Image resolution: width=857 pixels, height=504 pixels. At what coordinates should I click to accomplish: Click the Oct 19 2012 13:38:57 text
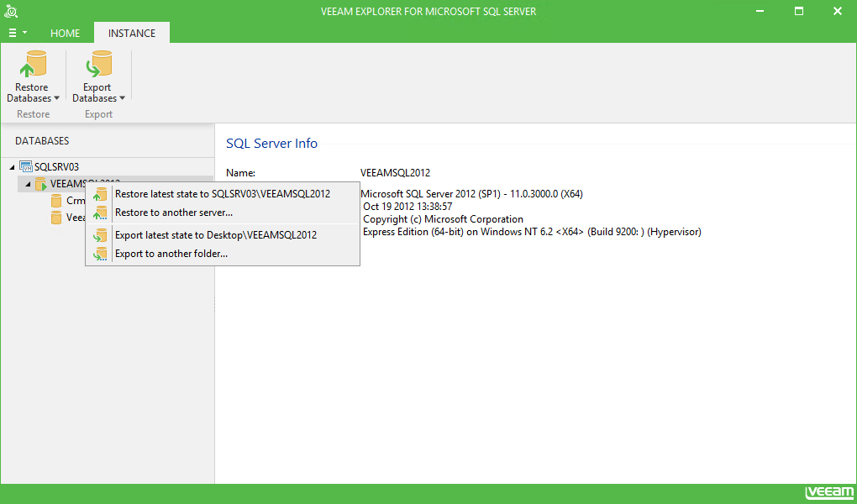tap(407, 207)
